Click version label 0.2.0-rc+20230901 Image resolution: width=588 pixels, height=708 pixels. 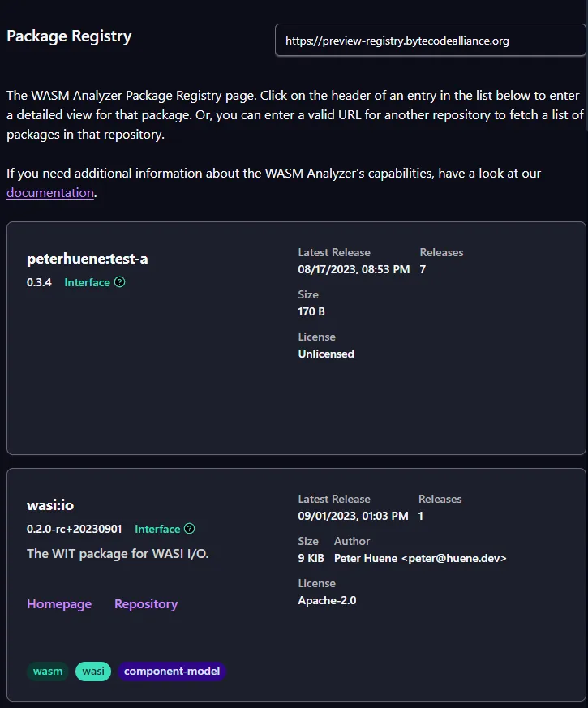pyautogui.click(x=75, y=528)
